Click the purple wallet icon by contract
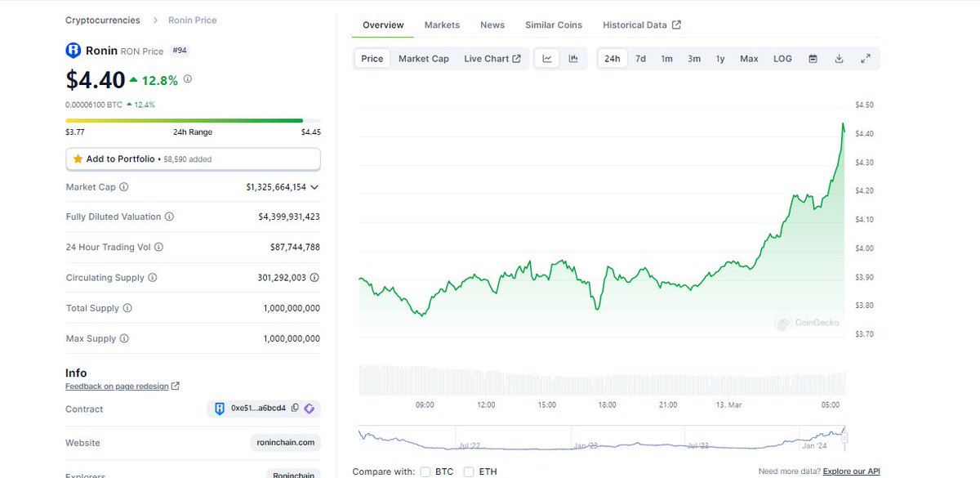 click(x=310, y=408)
